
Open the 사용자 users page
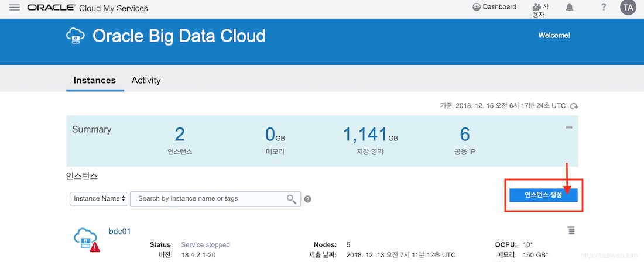pyautogui.click(x=541, y=11)
